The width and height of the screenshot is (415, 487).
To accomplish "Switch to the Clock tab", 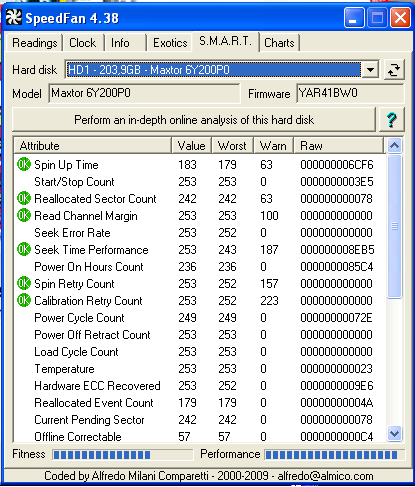I will pos(83,43).
